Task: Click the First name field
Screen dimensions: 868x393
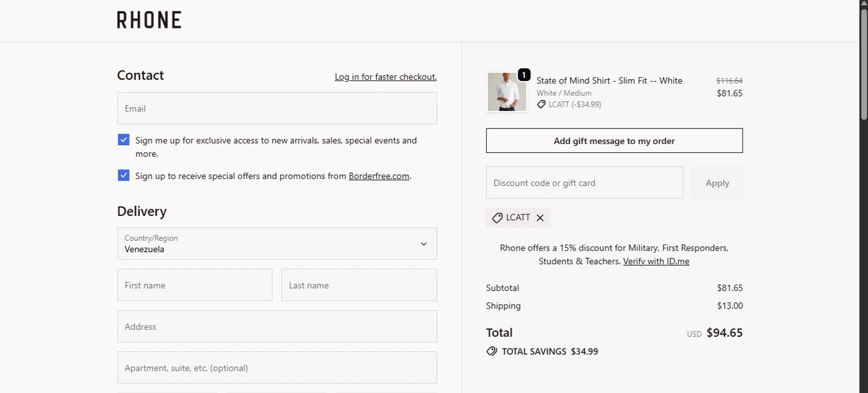Action: click(x=194, y=285)
